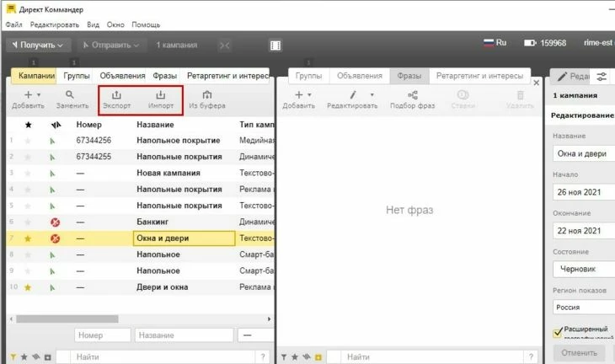Close the phrases panel with X
This screenshot has height=364, width=615.
(x=536, y=83)
